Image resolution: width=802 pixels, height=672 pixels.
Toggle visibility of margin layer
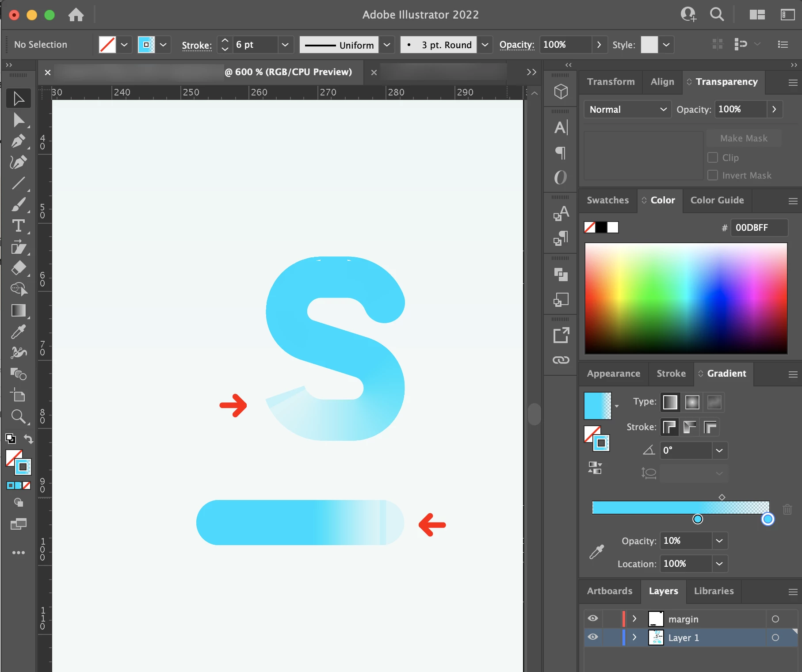(593, 619)
